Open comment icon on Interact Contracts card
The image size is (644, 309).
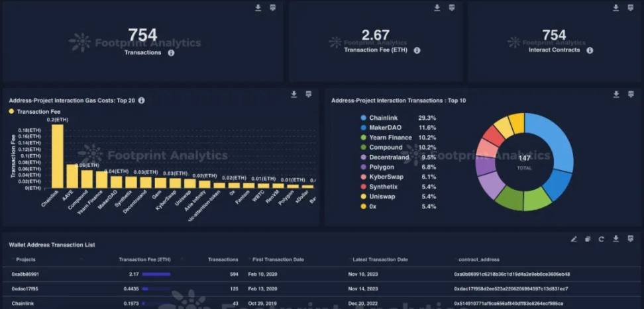[631, 8]
